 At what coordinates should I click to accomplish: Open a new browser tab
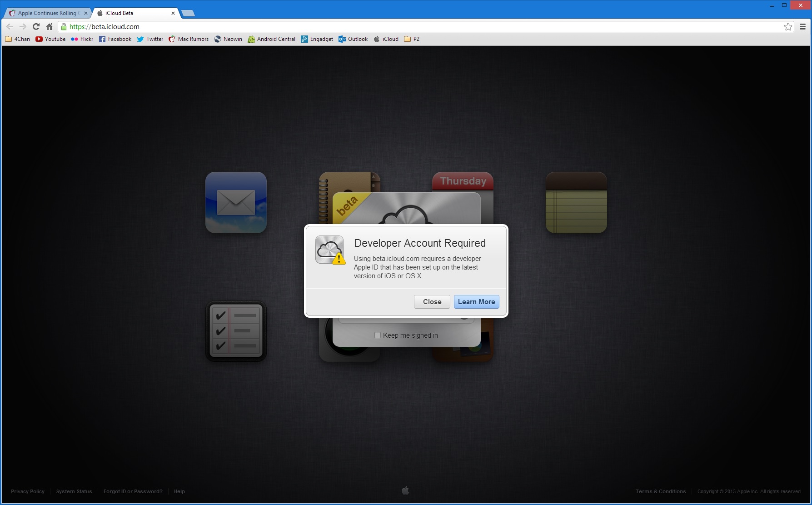pos(188,13)
